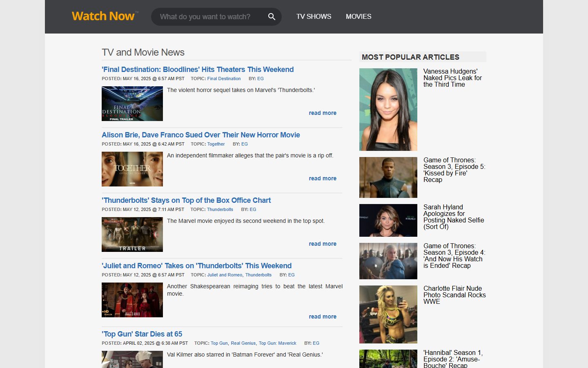Click author EG on Top Gun article
The image size is (588, 368).
pos(316,343)
